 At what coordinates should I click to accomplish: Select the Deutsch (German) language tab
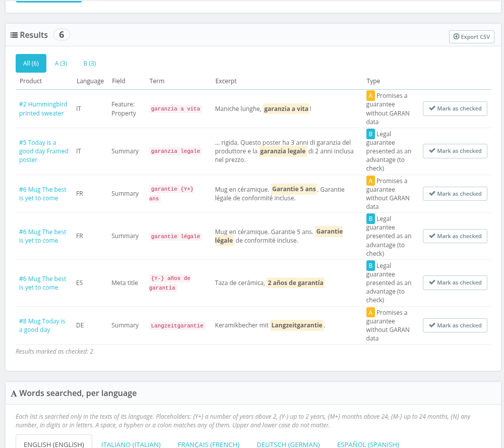tap(288, 444)
